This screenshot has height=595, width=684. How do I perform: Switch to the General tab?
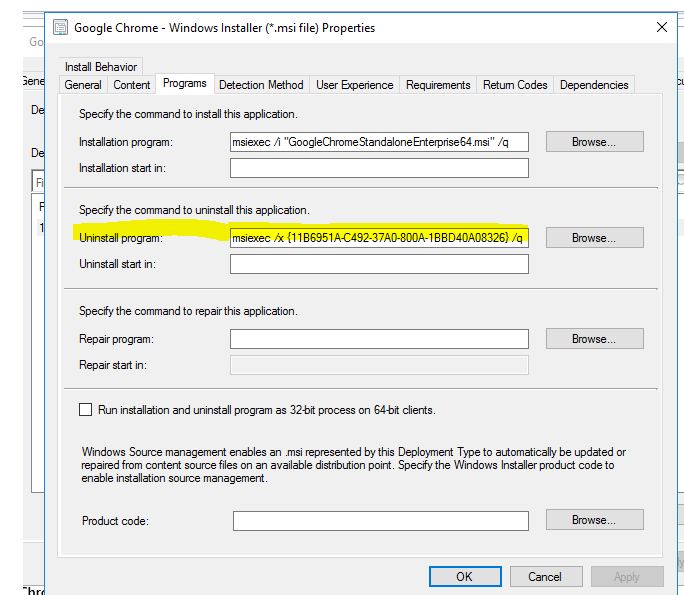coord(83,85)
